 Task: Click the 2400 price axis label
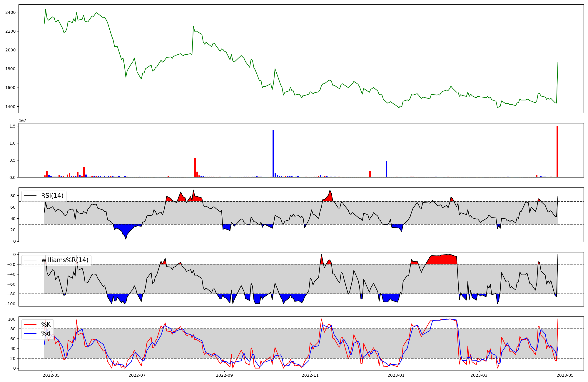click(x=11, y=12)
